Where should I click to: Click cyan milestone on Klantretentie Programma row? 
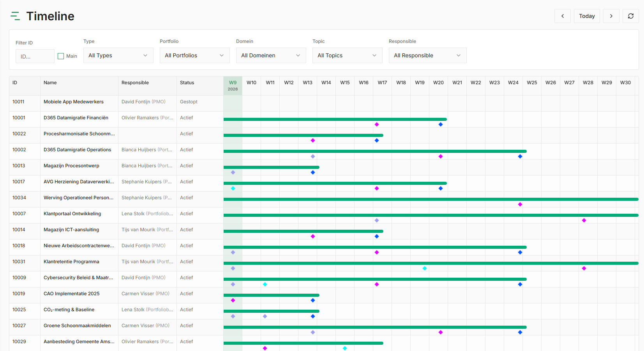click(425, 268)
